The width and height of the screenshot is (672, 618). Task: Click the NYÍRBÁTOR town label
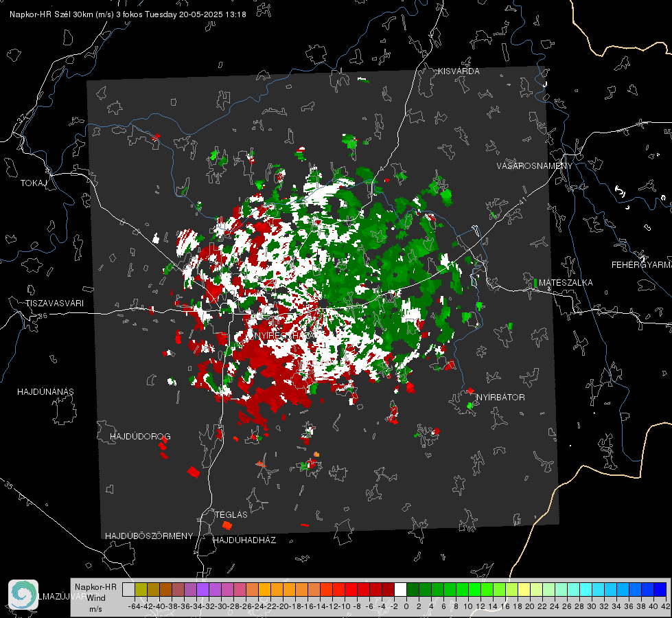(500, 398)
